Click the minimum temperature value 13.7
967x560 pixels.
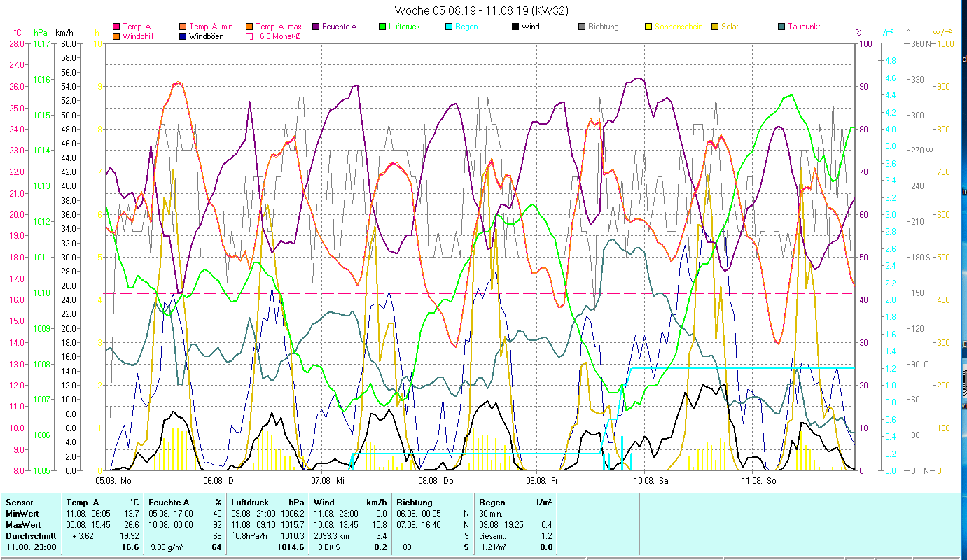[x=131, y=514]
